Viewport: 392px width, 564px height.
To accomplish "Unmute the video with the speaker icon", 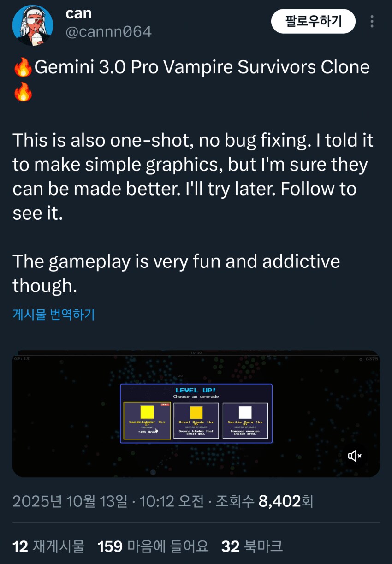I will pyautogui.click(x=355, y=456).
